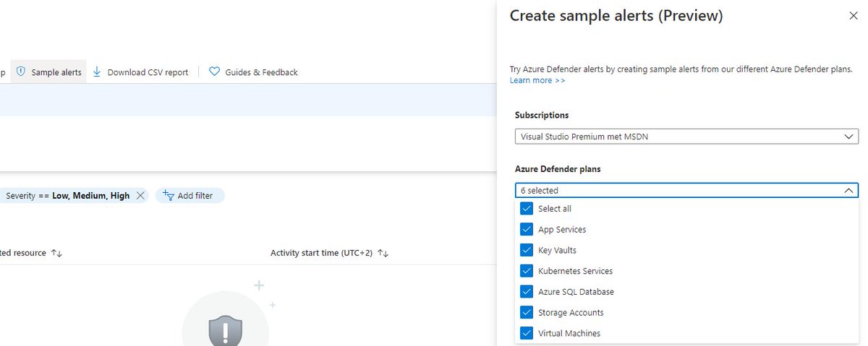Click the heart icon for Guides & Feedback
Screen dimensions: 868x346
tap(214, 72)
